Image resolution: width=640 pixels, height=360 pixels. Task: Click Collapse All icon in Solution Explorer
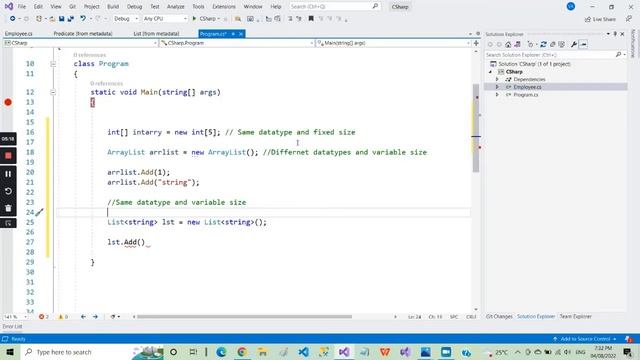point(553,44)
